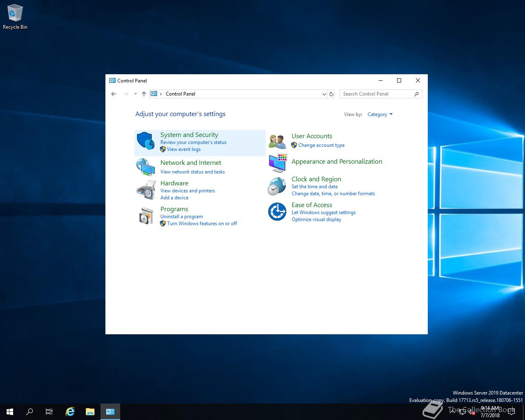The width and height of the screenshot is (525, 420).
Task: Open the Windows Start menu
Action: (10, 412)
